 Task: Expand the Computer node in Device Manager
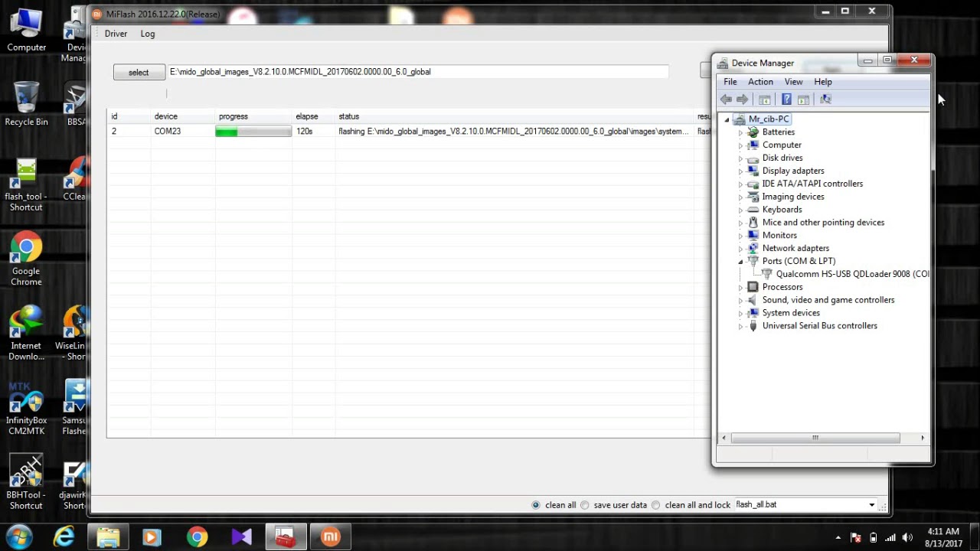[x=740, y=145]
